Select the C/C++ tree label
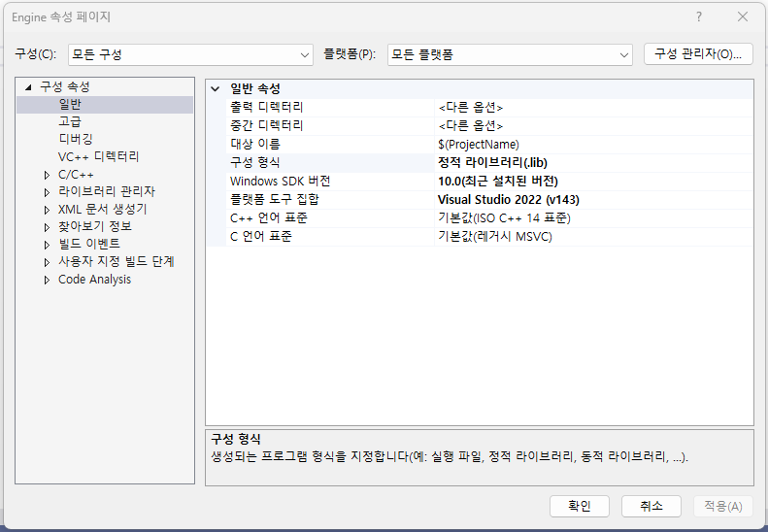 click(x=76, y=175)
